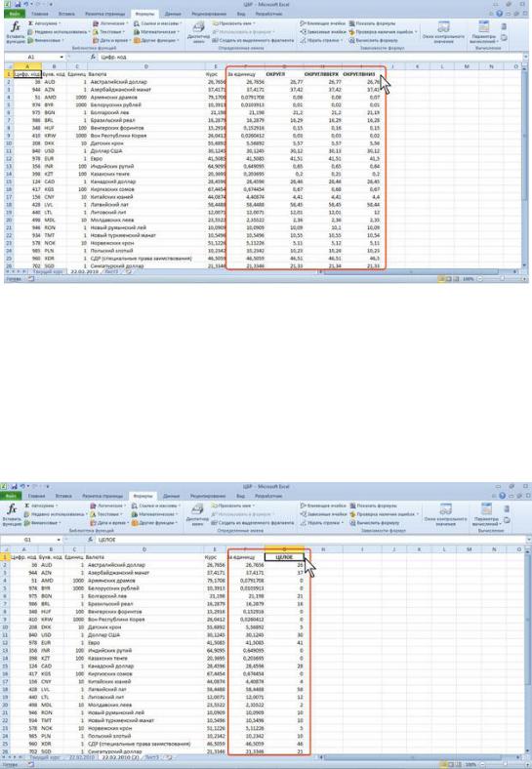Open Lookup and Reference functions in top window
This screenshot has height=769, width=532.
157,23
